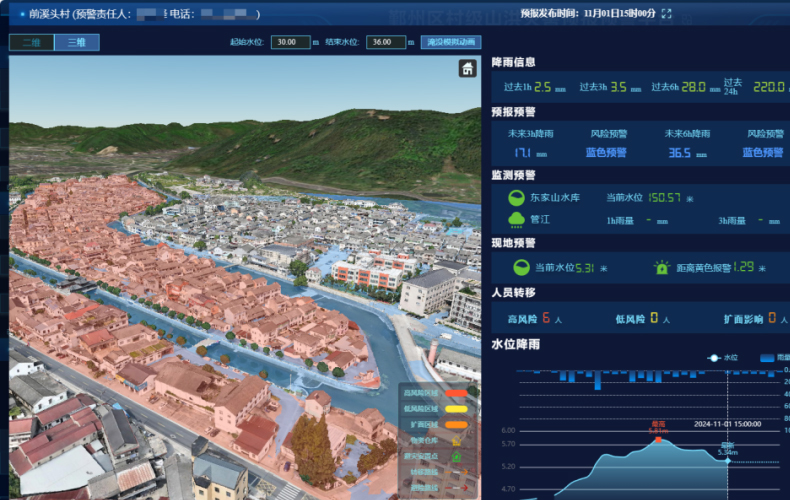Switch to the 三维 view tab

point(77,42)
